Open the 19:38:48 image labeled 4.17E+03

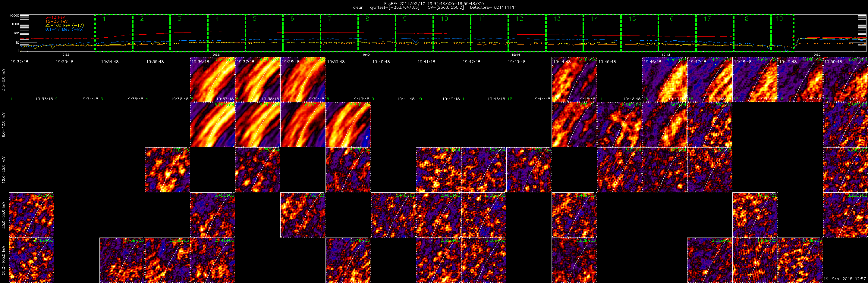pos(303,79)
